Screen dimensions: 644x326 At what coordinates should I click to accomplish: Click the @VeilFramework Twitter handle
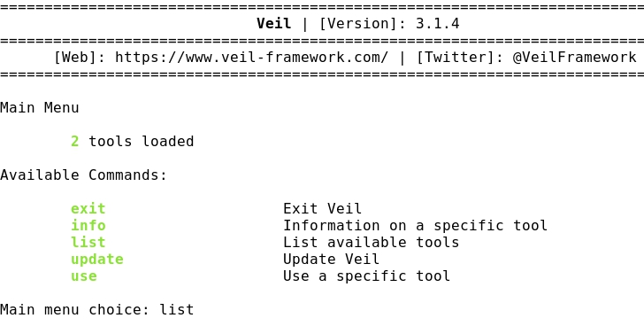click(x=574, y=58)
